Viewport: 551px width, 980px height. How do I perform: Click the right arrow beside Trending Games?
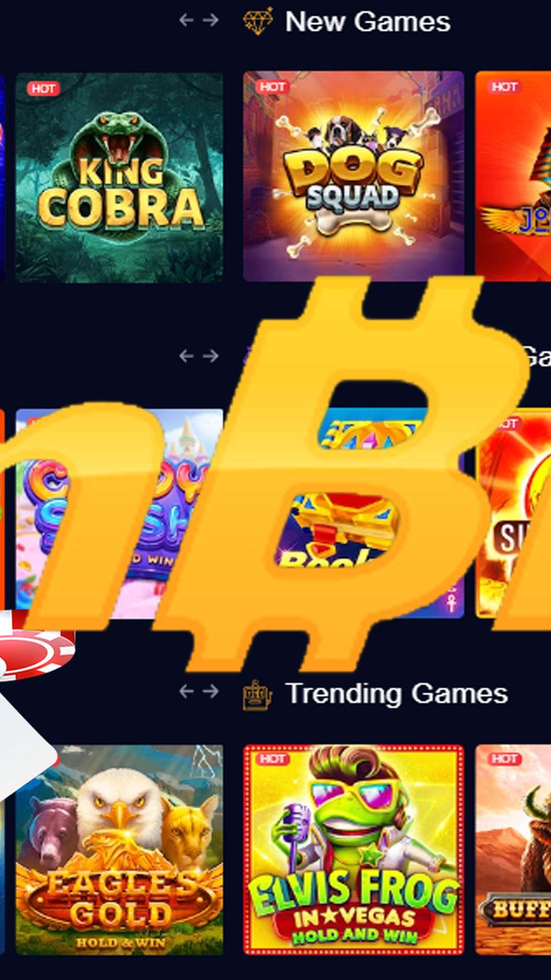point(211,691)
